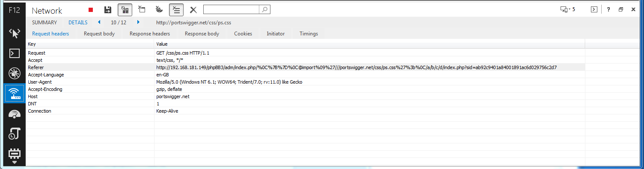Click the 10 / 12 request counter
The image size is (644, 169).
[119, 23]
